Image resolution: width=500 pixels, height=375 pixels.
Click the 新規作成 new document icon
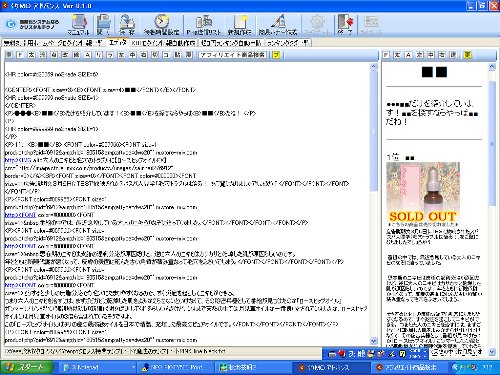tap(239, 24)
